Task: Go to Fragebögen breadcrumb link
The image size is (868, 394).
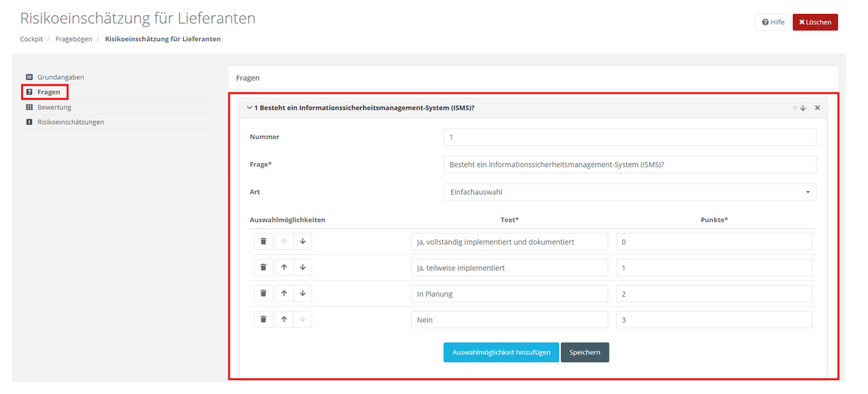Action: pos(74,39)
